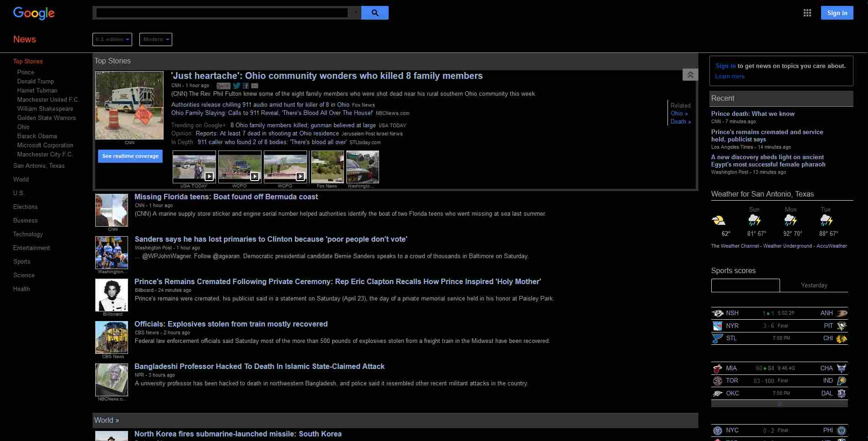Select the World section in sidebar
Screen dimensions: 868x441
(x=21, y=180)
